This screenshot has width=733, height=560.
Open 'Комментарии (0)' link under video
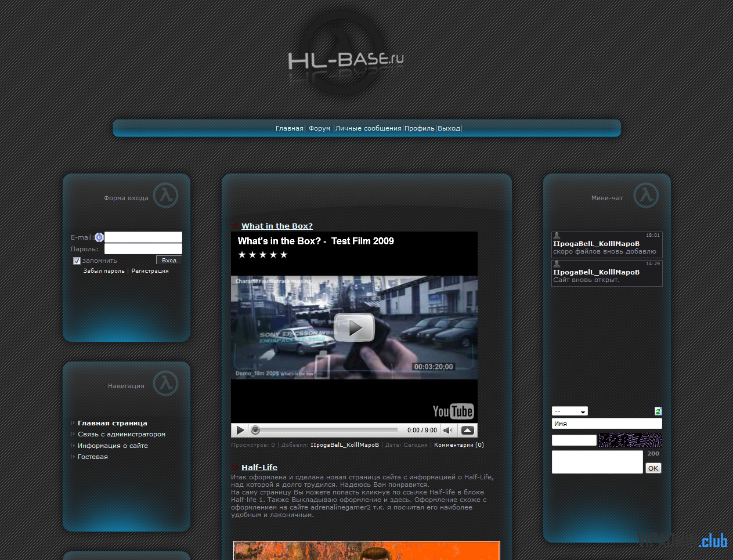pyautogui.click(x=458, y=445)
